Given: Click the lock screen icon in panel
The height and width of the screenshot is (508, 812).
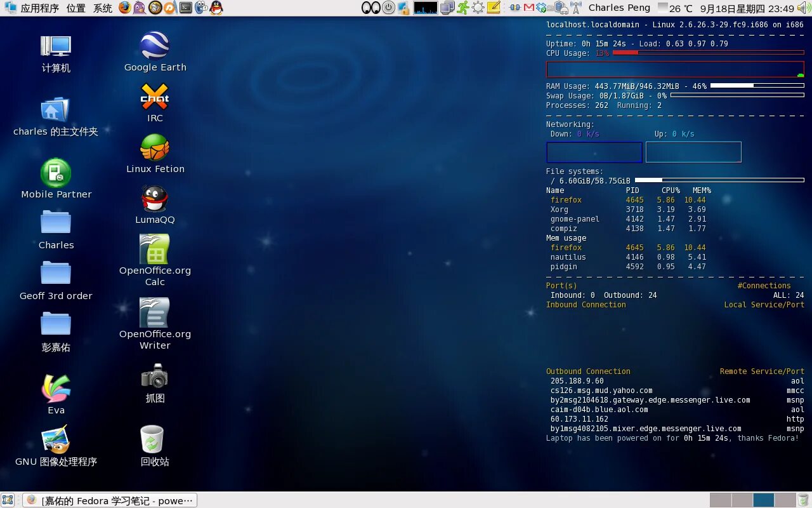Looking at the screenshot, I should [x=404, y=8].
